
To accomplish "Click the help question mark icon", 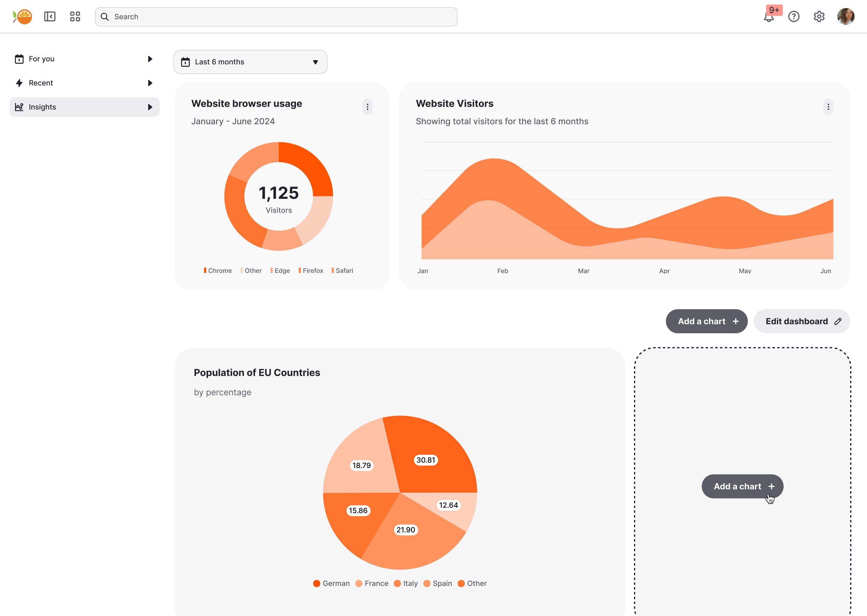I will pos(794,17).
